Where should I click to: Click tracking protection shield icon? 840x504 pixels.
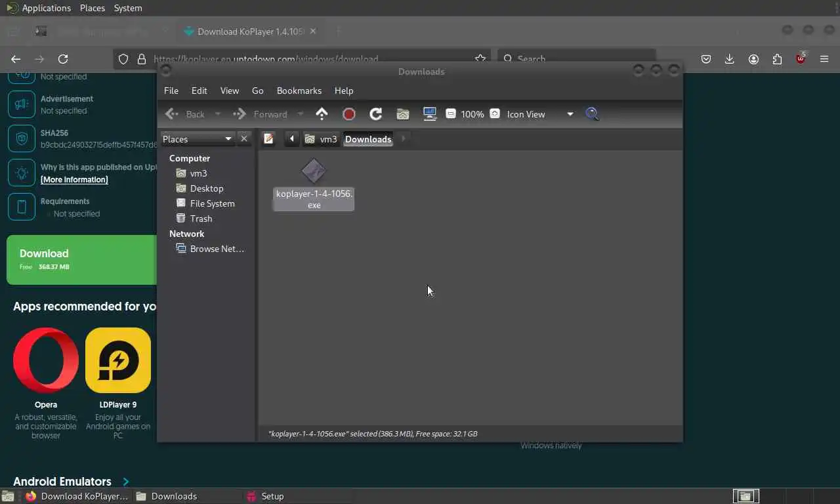(123, 59)
